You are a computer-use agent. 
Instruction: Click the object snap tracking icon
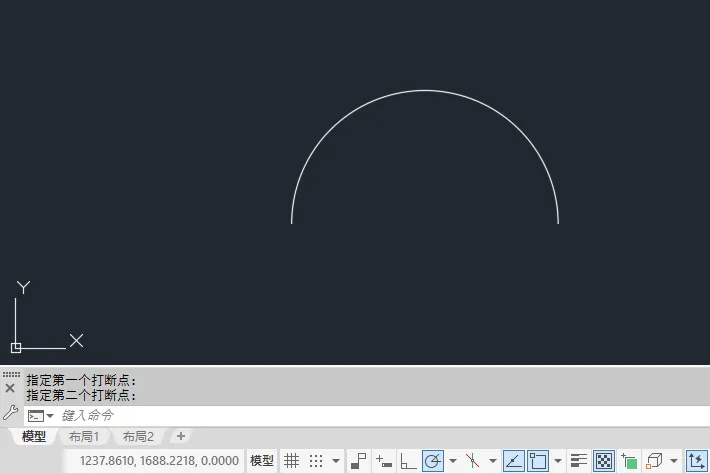[512, 461]
